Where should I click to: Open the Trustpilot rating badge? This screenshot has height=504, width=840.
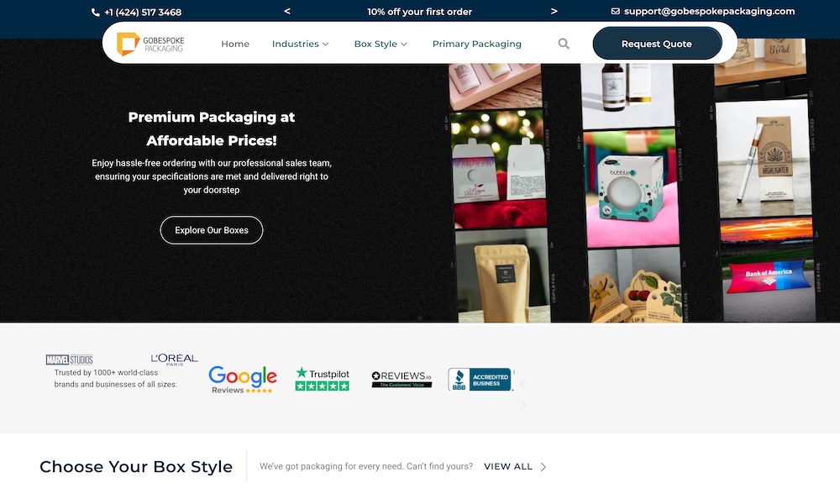click(x=322, y=380)
